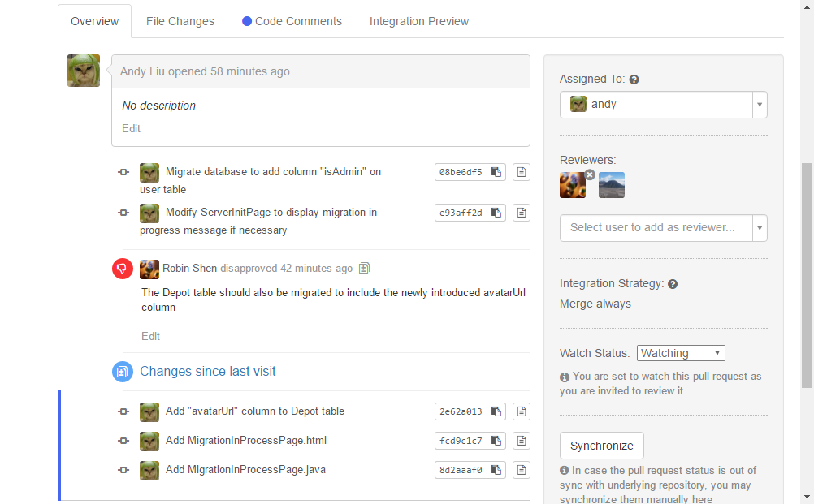Click the Synchronize button
The height and width of the screenshot is (504, 814).
pyautogui.click(x=602, y=446)
